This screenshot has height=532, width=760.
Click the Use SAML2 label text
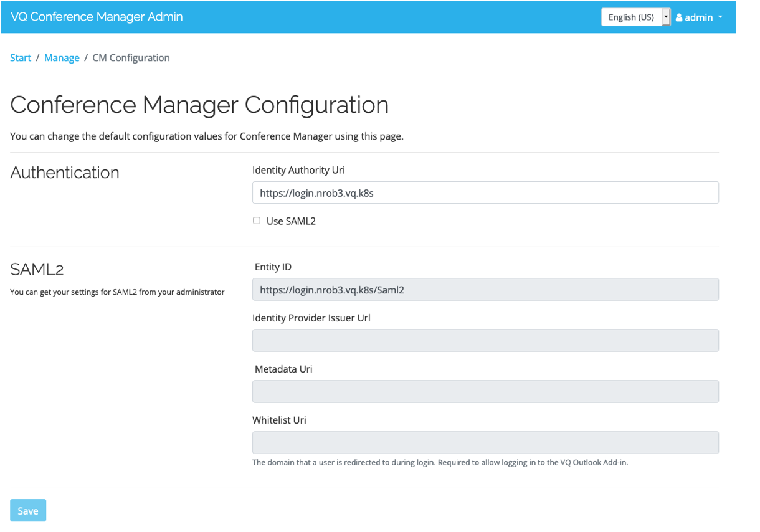point(291,221)
